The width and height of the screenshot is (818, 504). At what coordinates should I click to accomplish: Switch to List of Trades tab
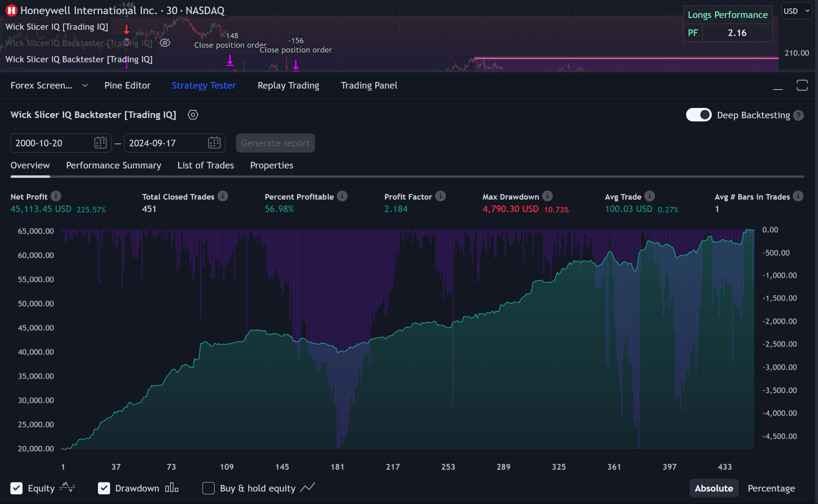(x=206, y=165)
